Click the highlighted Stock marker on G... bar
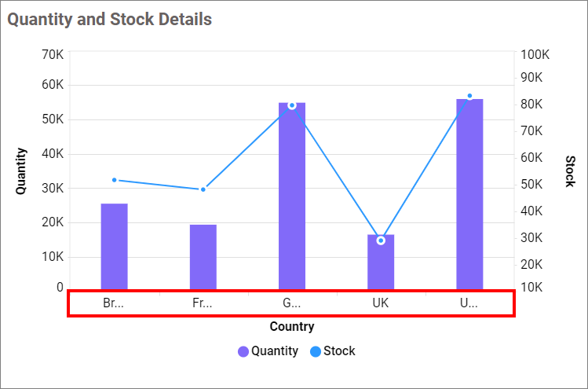Viewport: 588px width, 389px height. 292,105
